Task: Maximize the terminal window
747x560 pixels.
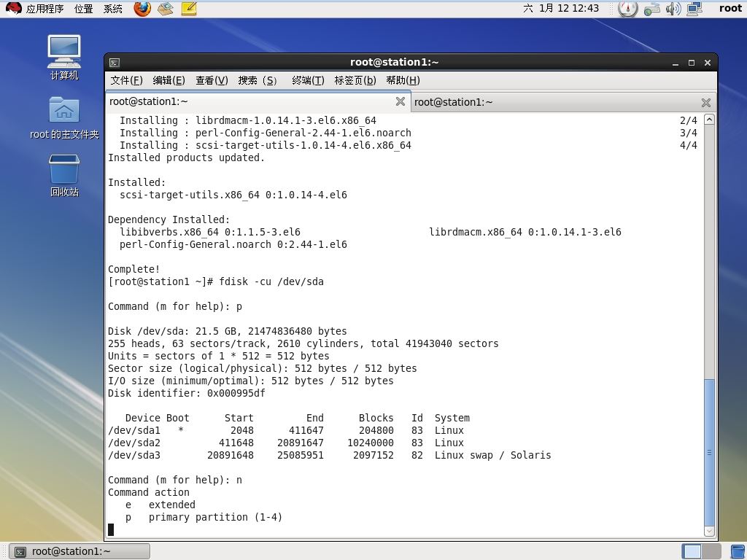Action: (x=692, y=63)
